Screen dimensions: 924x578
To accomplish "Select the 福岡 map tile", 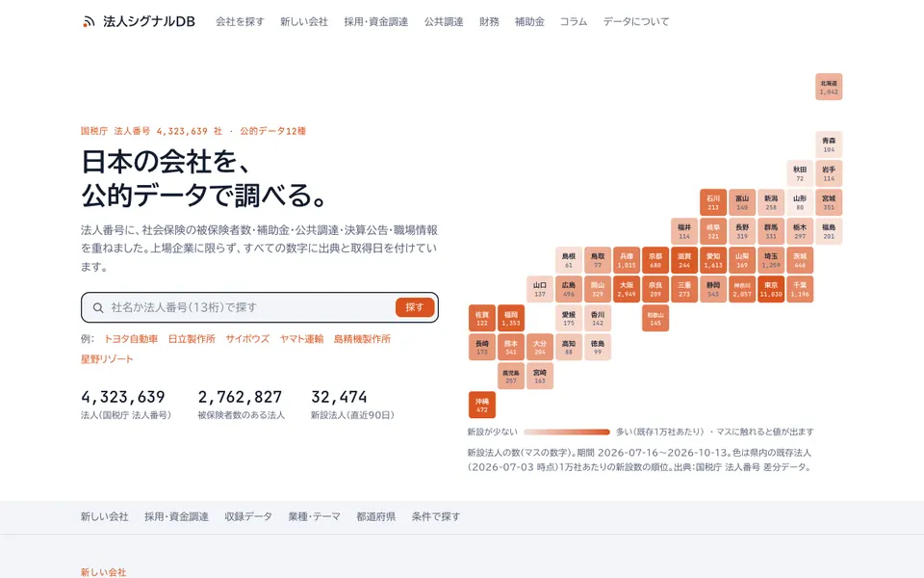I will click(x=511, y=319).
